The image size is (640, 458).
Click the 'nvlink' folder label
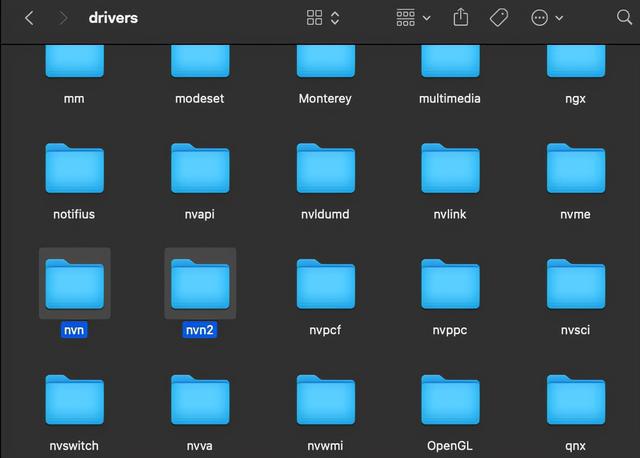pyautogui.click(x=450, y=214)
